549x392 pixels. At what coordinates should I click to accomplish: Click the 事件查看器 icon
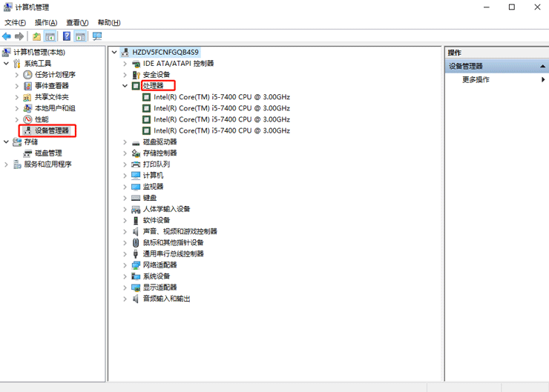pyautogui.click(x=27, y=86)
